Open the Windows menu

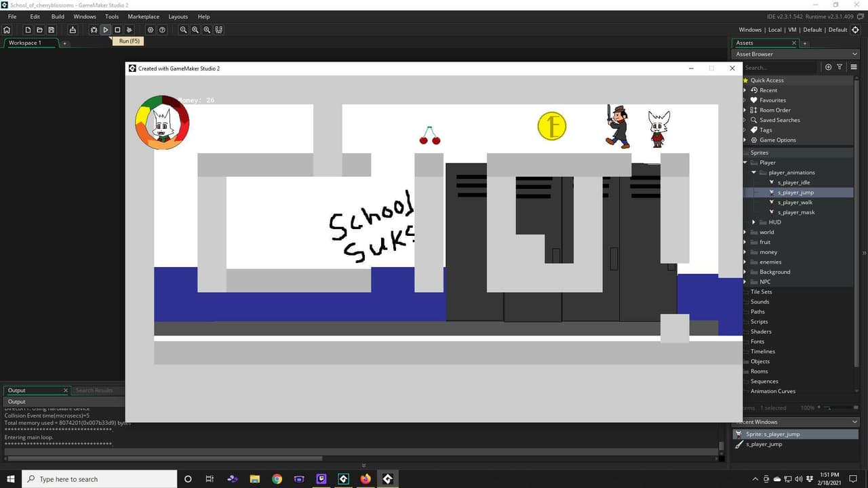point(85,16)
